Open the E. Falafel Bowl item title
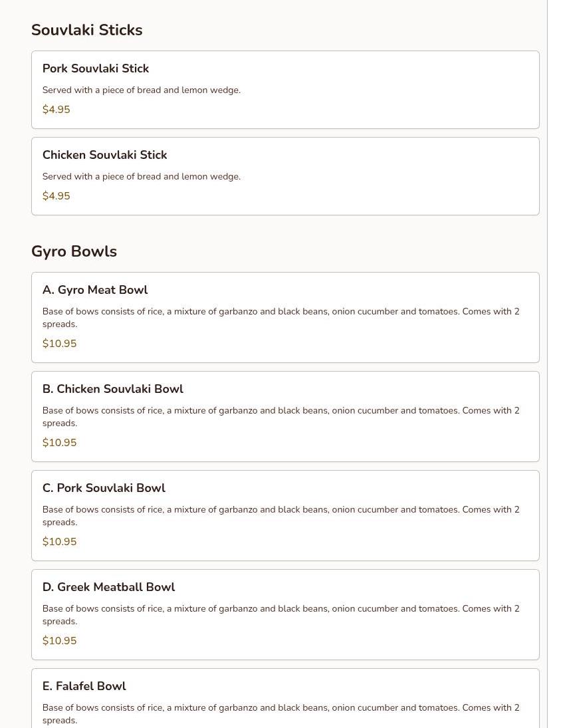 [84, 687]
